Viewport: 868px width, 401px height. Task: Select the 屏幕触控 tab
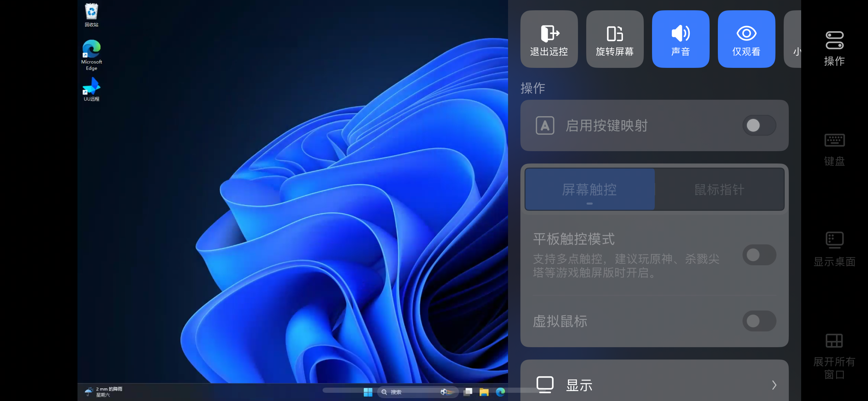pos(590,189)
